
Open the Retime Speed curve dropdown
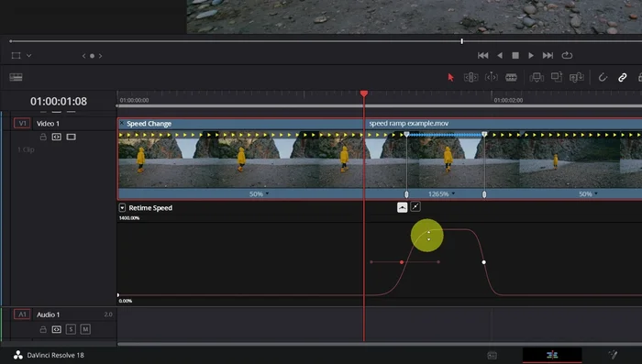[122, 208]
